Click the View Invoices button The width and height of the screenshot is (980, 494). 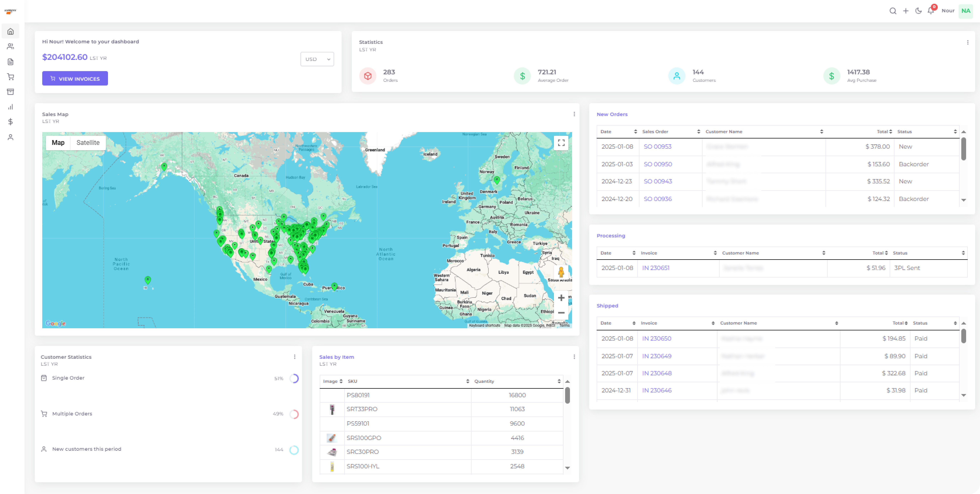click(75, 78)
